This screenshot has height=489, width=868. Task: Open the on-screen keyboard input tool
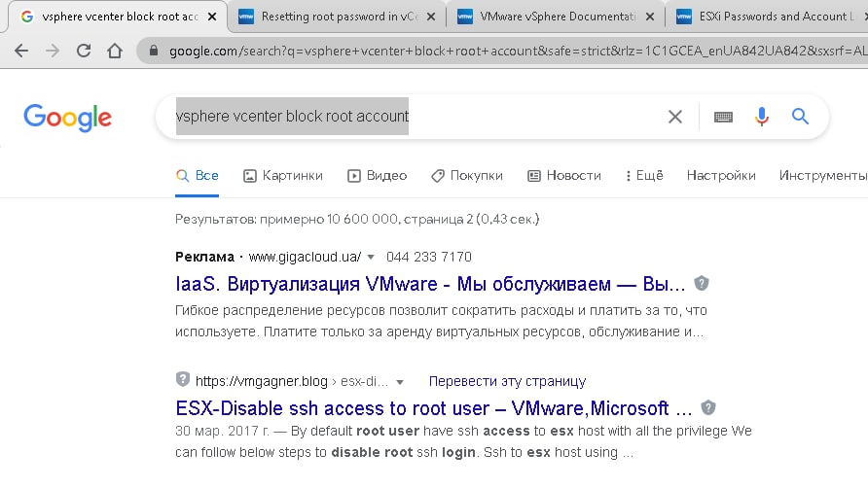(723, 117)
